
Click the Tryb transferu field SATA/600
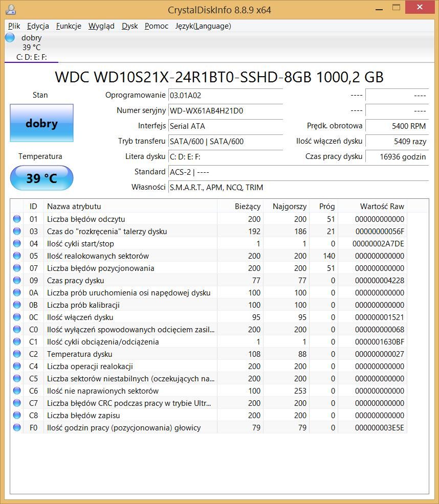226,142
